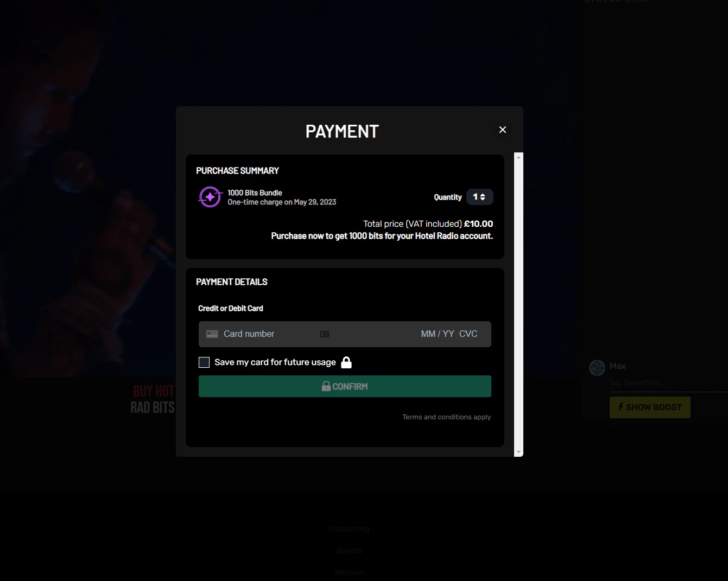
Task: Open the Bands footer link
Action: pos(349,551)
